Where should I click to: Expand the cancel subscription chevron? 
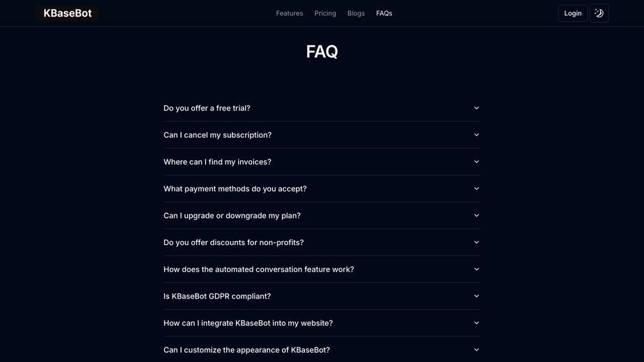pyautogui.click(x=476, y=135)
